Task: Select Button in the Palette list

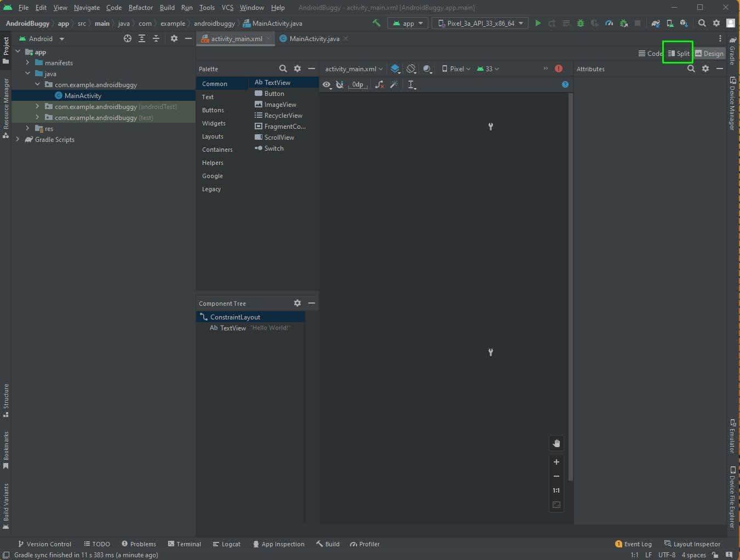Action: tap(274, 94)
